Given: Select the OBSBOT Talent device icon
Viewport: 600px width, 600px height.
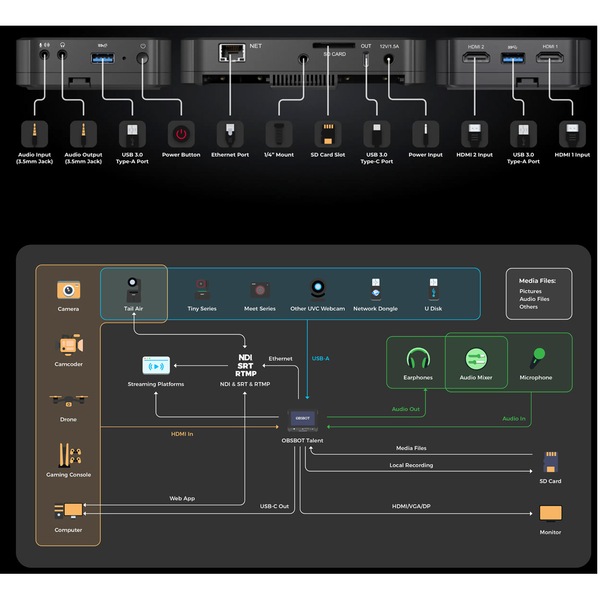Looking at the screenshot, I should (x=302, y=421).
